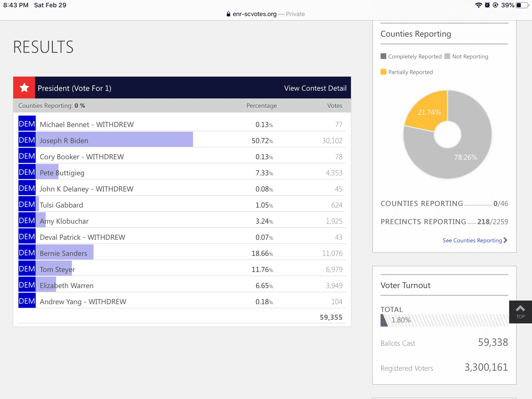Open See Counties Reporting link
This screenshot has width=532, height=399.
[472, 241]
